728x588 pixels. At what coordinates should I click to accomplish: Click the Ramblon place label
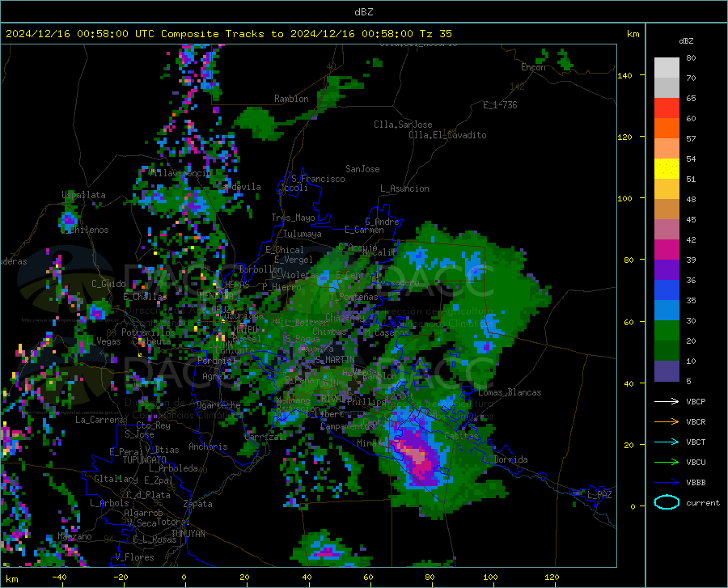(x=291, y=99)
